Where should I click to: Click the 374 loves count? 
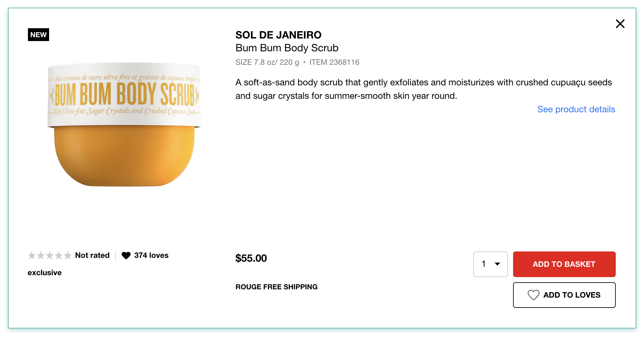coord(151,255)
